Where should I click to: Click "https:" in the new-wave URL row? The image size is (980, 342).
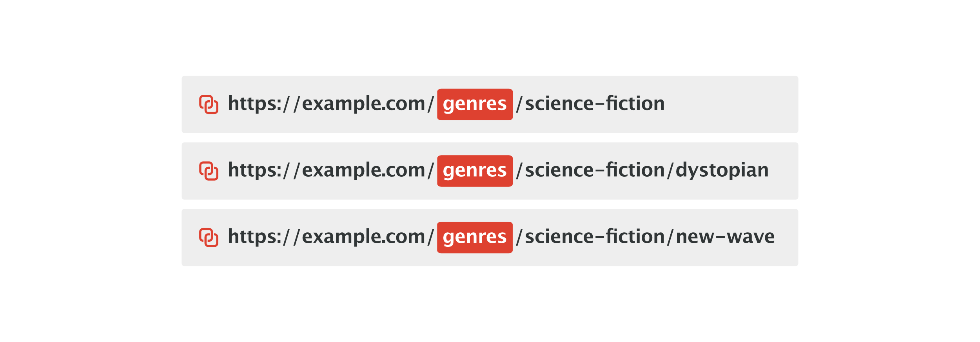[255, 237]
